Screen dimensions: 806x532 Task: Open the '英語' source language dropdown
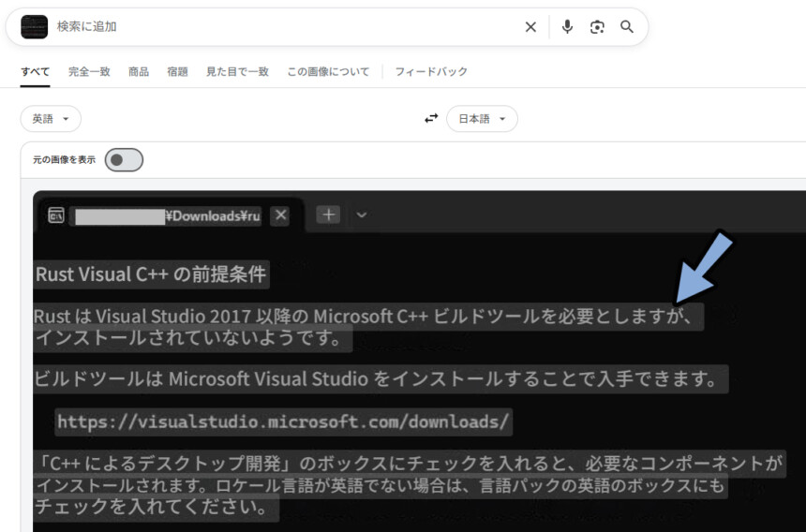51,119
